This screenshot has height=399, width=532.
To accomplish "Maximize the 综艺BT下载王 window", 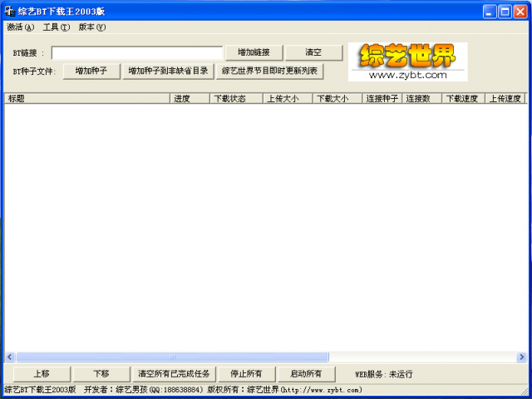I will click(505, 12).
